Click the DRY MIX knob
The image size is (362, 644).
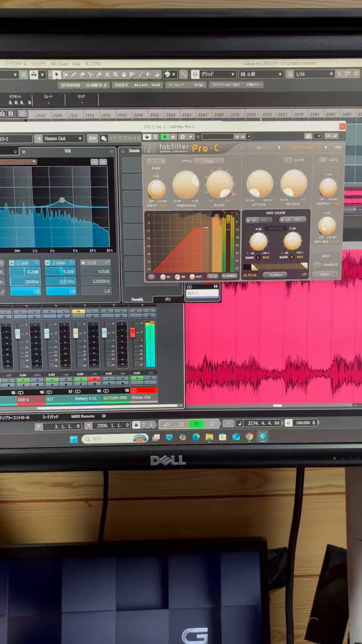(x=327, y=225)
